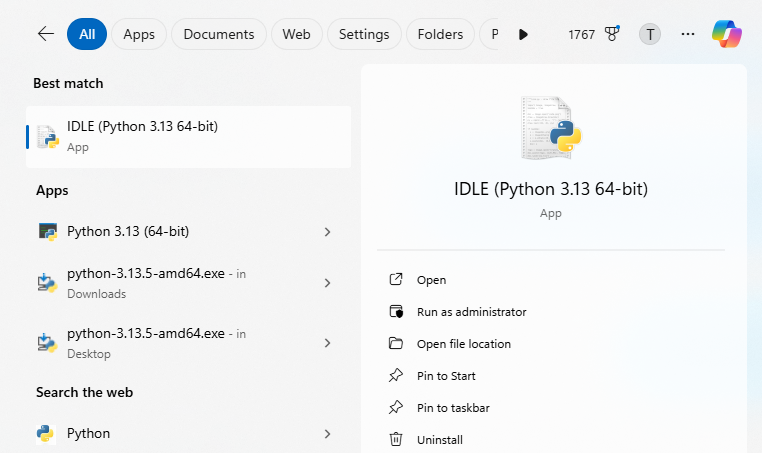
Task: Switch to the Documents filter tab
Action: 219,34
